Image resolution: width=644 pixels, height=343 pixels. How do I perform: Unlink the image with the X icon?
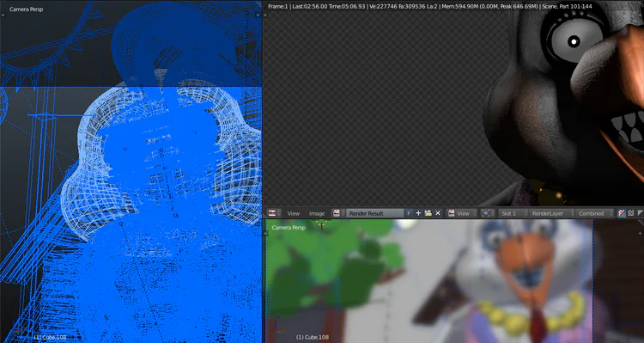tap(438, 213)
